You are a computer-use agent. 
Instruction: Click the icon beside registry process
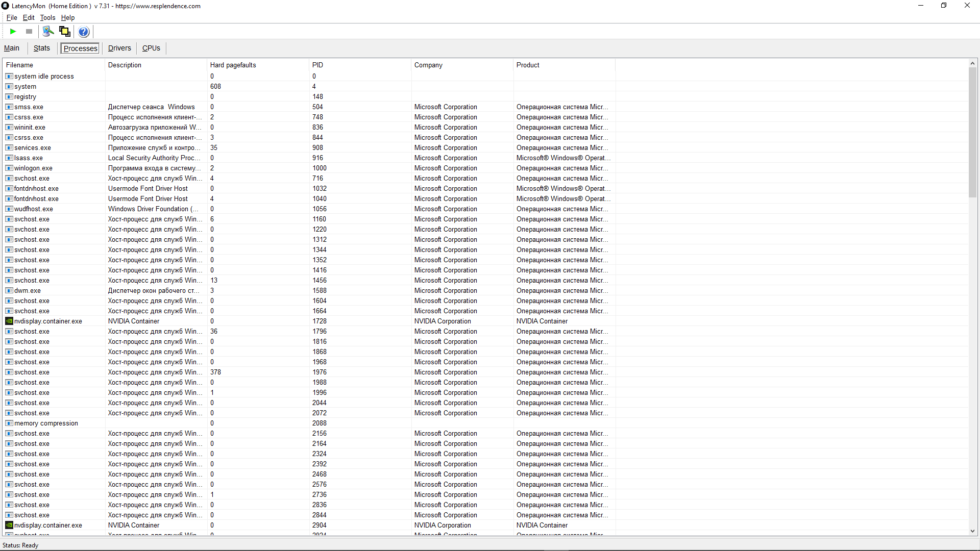point(9,96)
